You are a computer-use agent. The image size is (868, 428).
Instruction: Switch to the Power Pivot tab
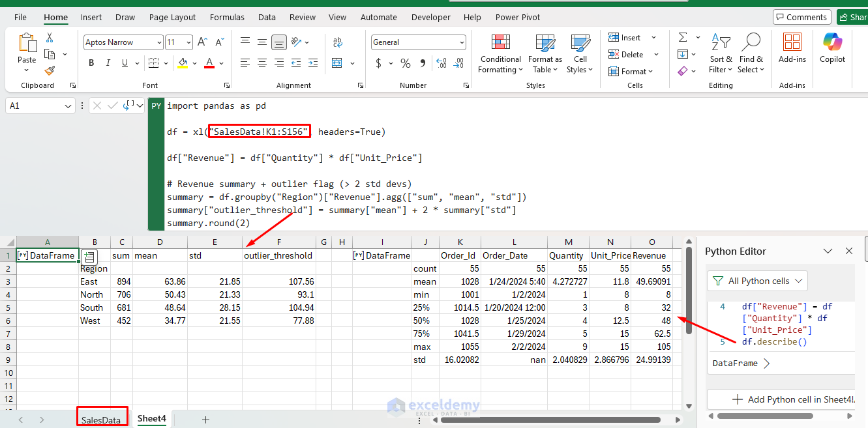pos(518,18)
